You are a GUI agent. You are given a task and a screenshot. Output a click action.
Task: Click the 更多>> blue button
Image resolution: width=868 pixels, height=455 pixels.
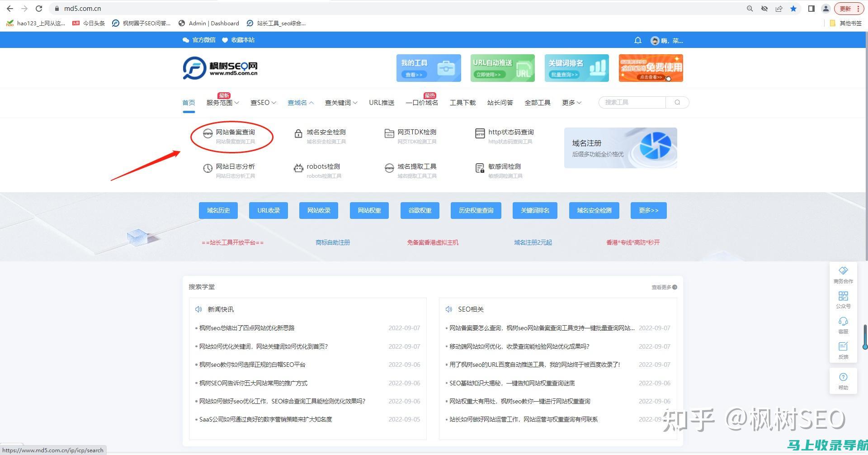pos(649,210)
